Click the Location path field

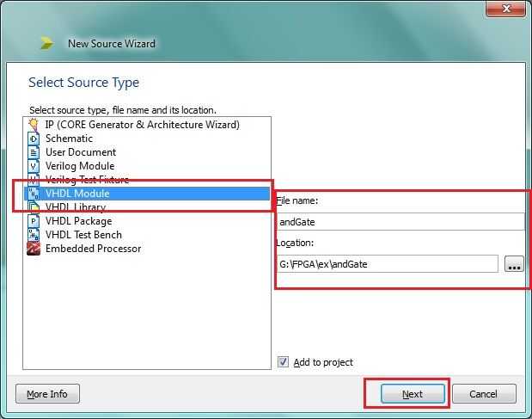click(x=387, y=264)
